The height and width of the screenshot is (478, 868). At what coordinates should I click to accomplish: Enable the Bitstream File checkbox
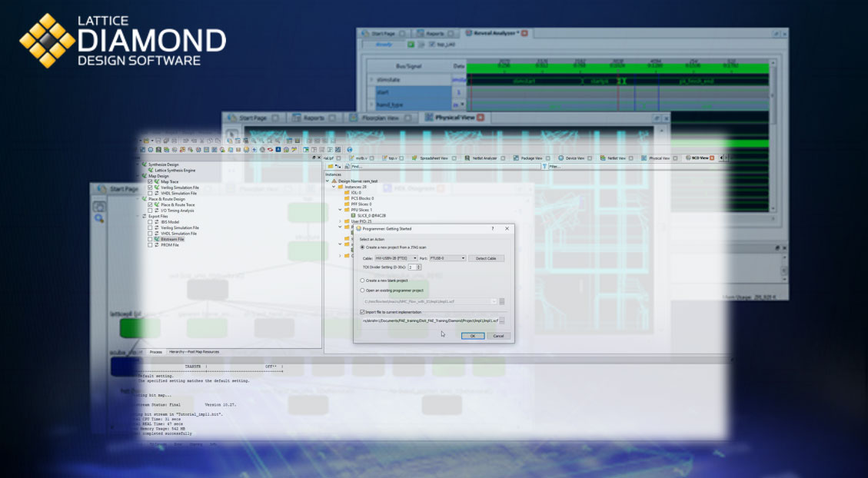pyautogui.click(x=150, y=240)
